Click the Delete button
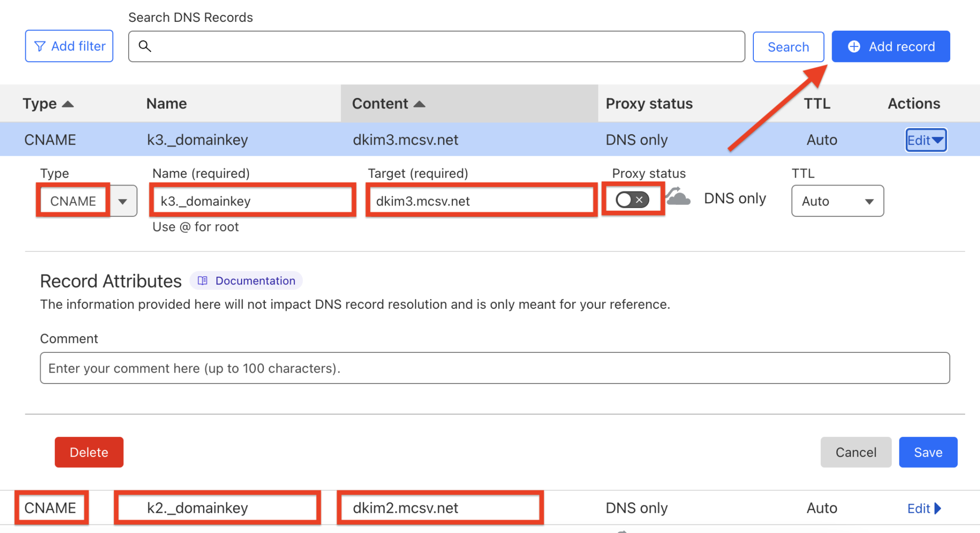Image resolution: width=980 pixels, height=533 pixels. pyautogui.click(x=89, y=452)
